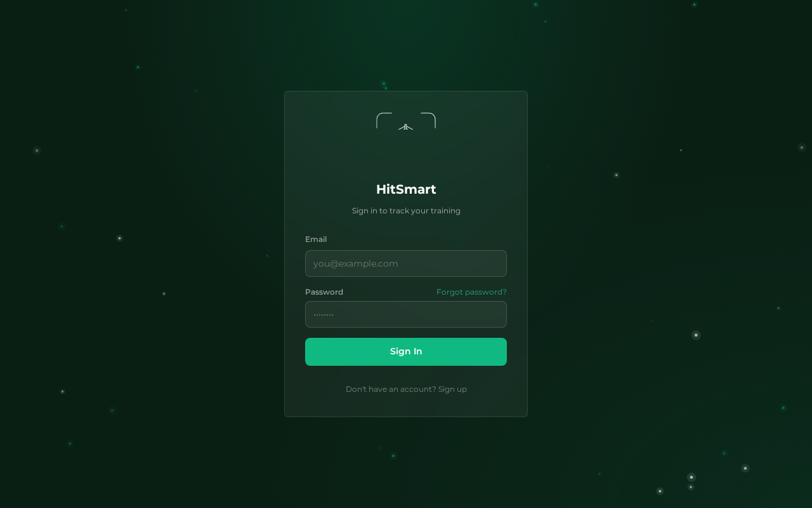Focus the Password input field
Viewport: 812px width, 508px height.
406,314
